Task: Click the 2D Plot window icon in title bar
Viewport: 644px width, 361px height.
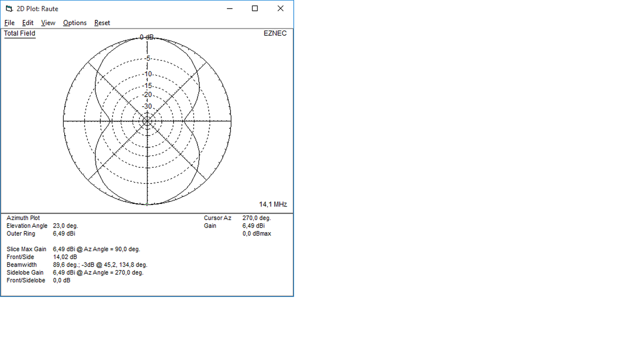Action: click(x=9, y=9)
